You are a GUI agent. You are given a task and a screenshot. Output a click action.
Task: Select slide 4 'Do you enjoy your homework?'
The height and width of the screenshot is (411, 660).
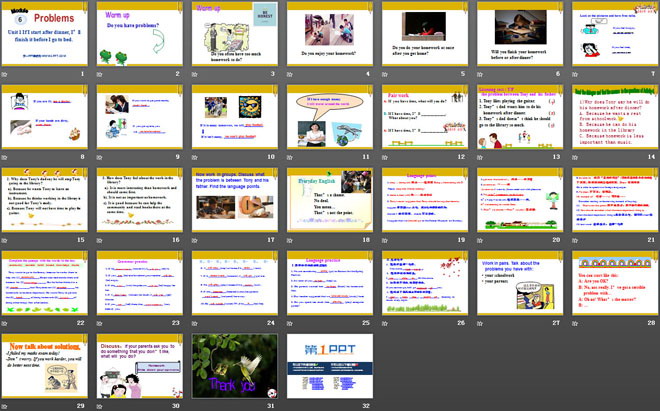pos(327,36)
